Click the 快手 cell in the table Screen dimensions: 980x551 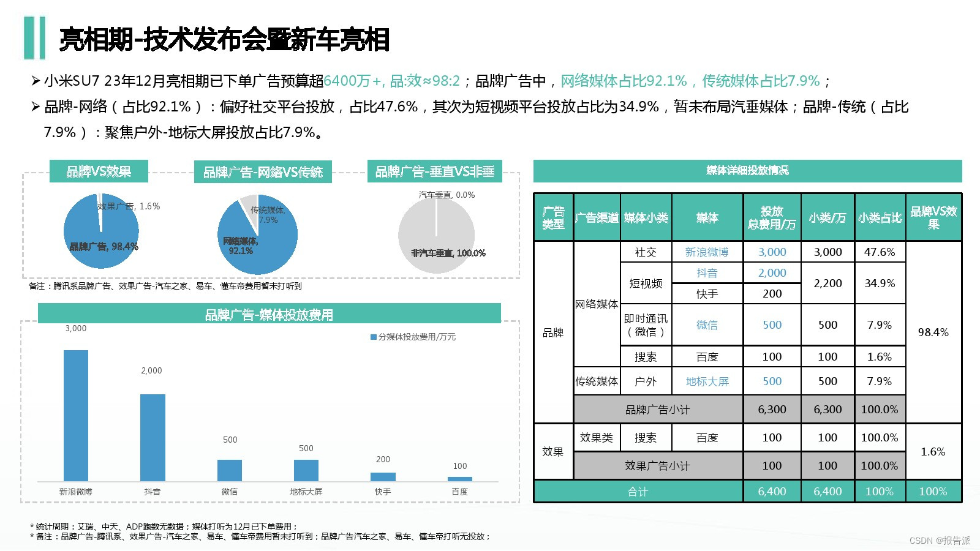[707, 294]
